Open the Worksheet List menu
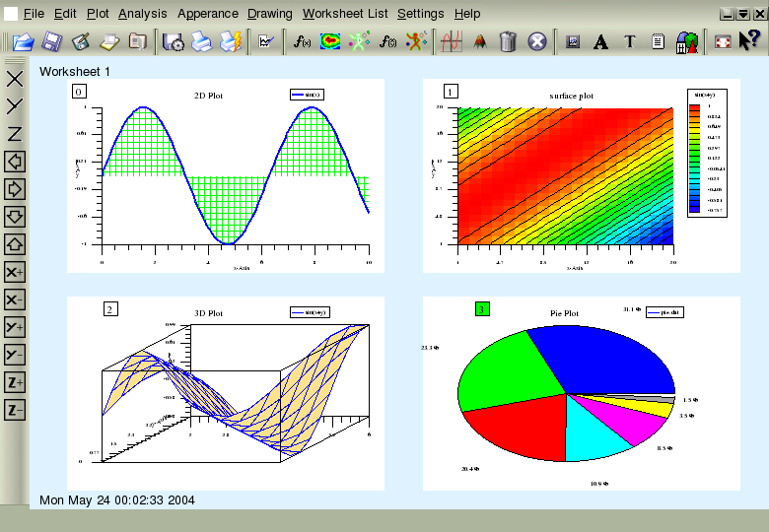Viewport: 769px width, 532px height. (345, 14)
